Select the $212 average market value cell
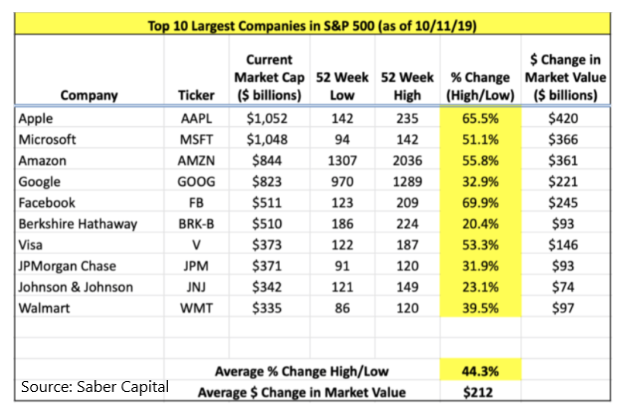625x410 pixels. click(x=478, y=392)
